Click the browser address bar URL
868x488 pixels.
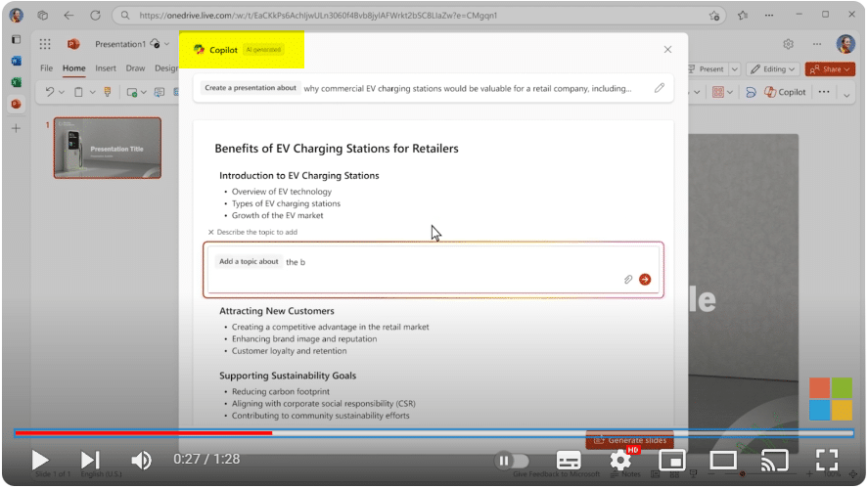tap(318, 16)
